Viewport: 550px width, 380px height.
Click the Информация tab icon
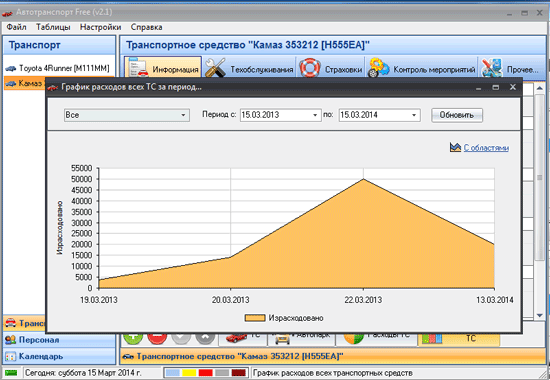point(138,68)
